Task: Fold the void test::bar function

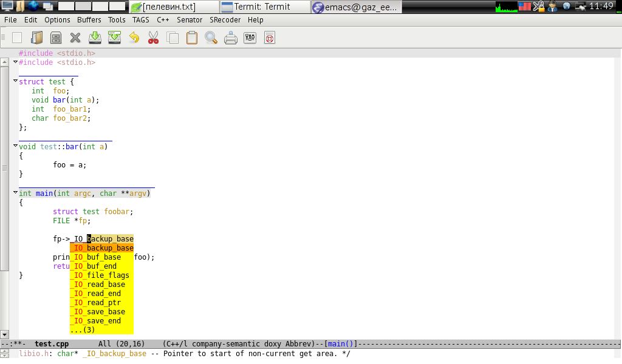Action: pos(15,146)
